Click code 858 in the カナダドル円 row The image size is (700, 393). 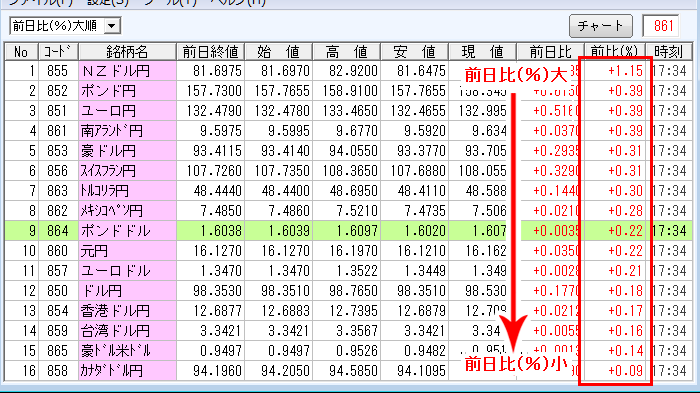pos(58,371)
